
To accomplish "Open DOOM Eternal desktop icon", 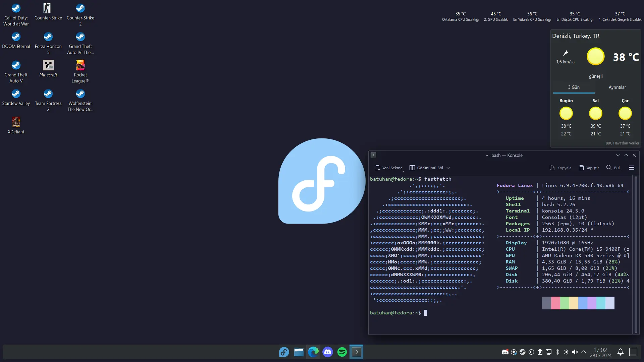I will tap(16, 40).
